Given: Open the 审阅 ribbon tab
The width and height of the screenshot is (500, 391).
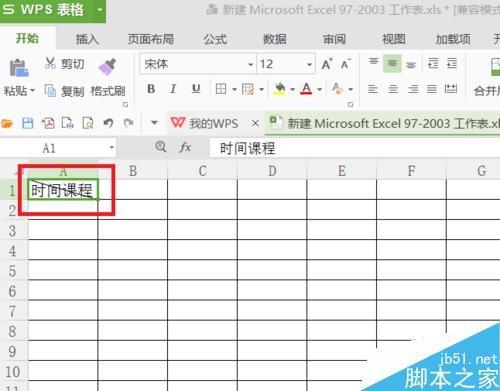Looking at the screenshot, I should click(334, 39).
